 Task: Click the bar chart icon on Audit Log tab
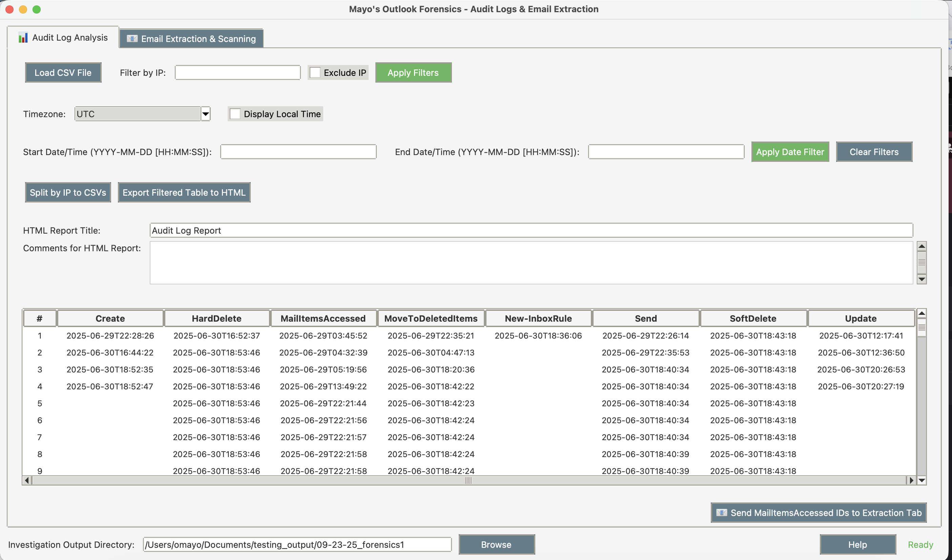click(23, 38)
